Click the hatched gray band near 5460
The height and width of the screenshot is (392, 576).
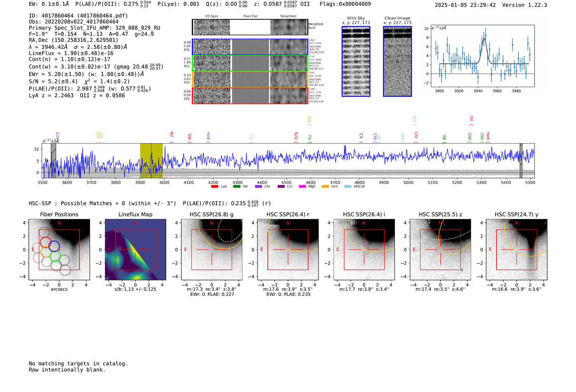pos(521,160)
